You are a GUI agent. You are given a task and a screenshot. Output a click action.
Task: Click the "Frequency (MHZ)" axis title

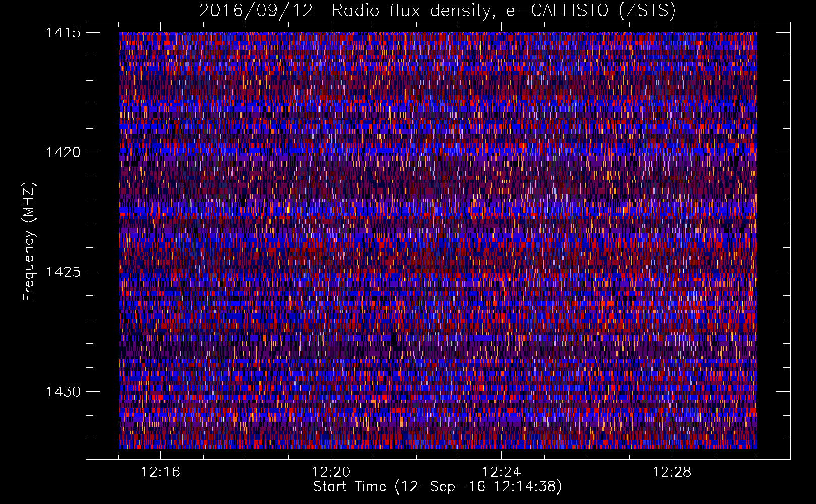29,242
